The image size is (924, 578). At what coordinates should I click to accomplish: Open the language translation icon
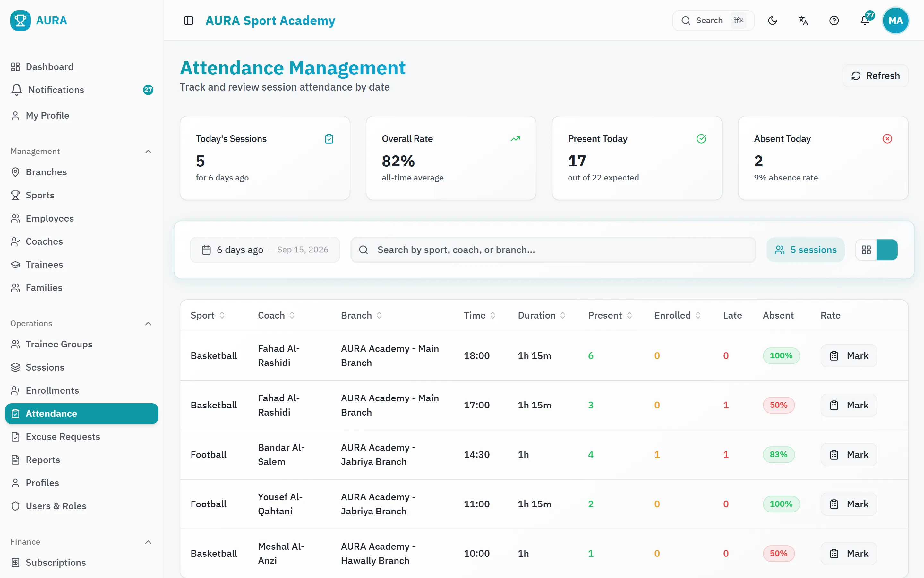click(x=803, y=21)
